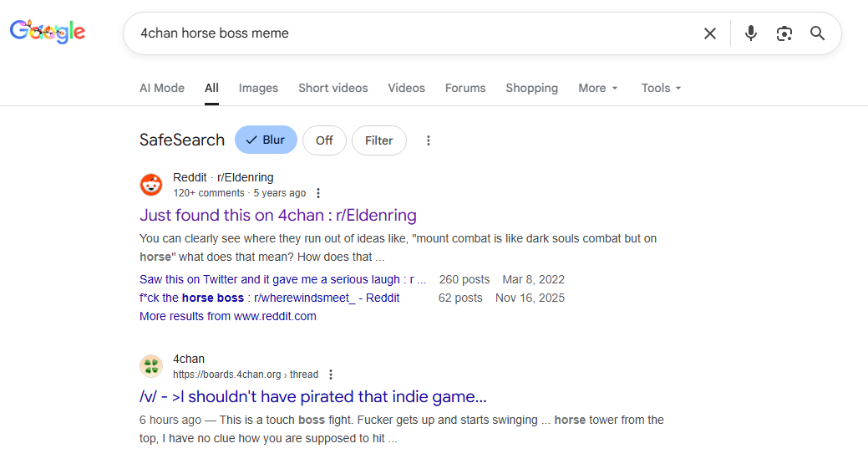This screenshot has height=464, width=868.
Task: Click the 'Mar 8, 2022' date
Action: tap(534, 279)
